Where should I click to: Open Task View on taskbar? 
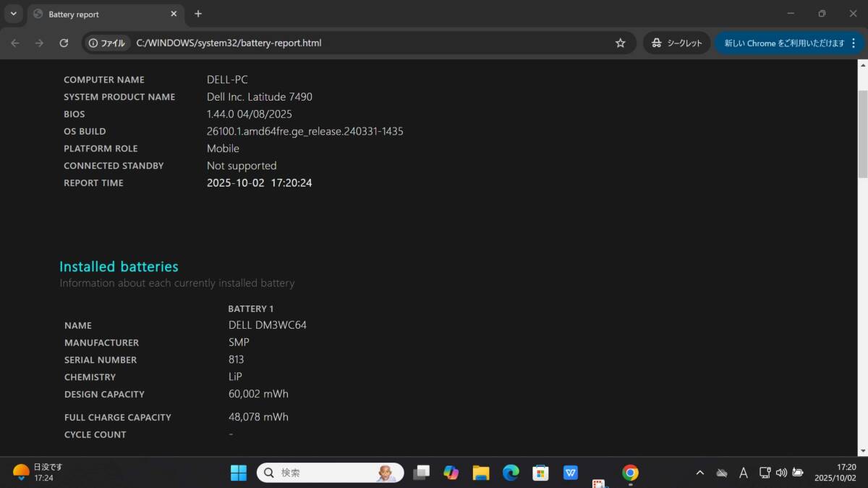[x=421, y=473]
